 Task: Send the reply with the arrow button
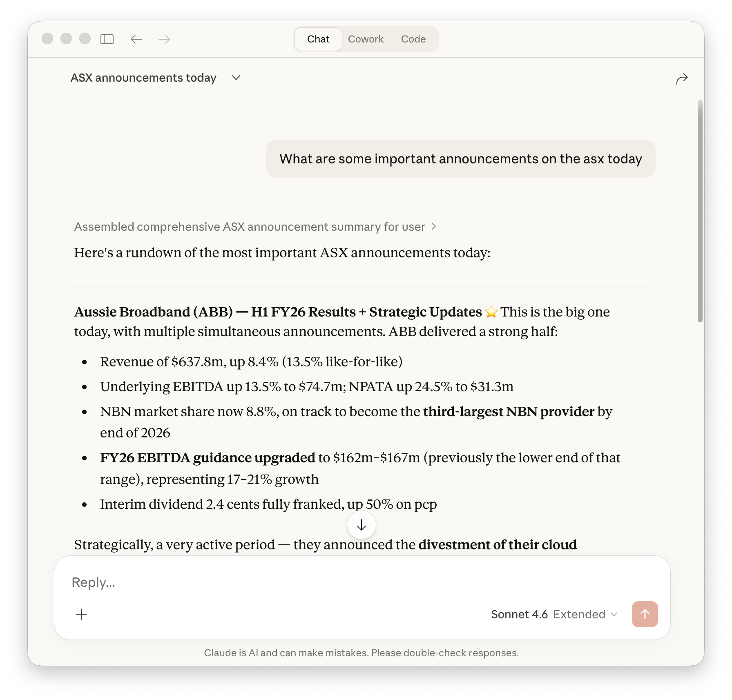coord(645,614)
